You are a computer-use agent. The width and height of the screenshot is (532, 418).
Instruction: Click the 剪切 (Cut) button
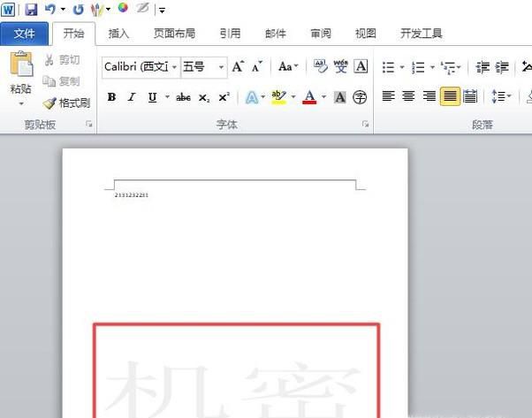[63, 60]
